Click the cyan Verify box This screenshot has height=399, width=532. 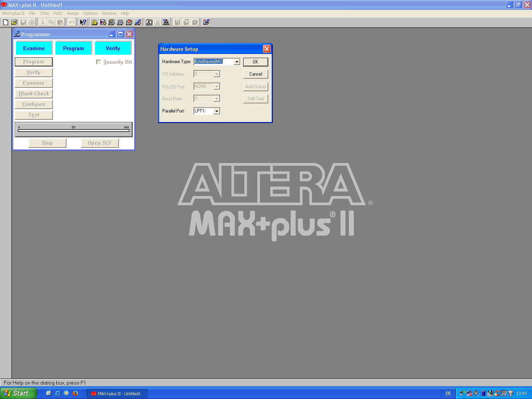click(113, 48)
